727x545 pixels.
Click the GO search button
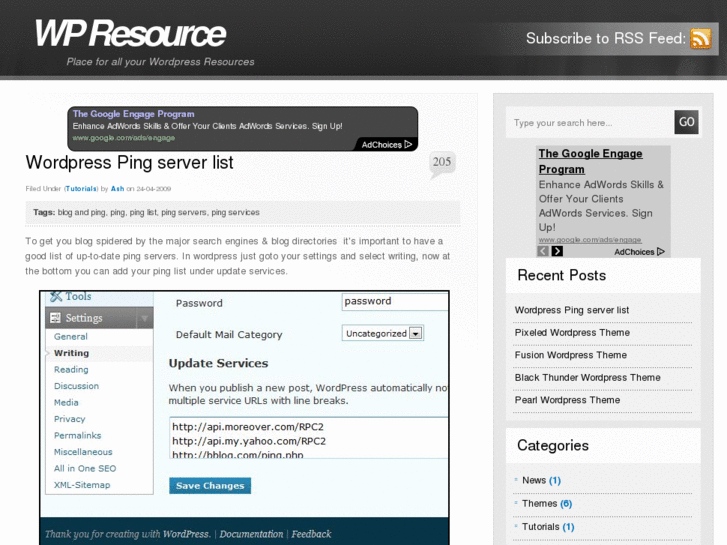click(686, 122)
